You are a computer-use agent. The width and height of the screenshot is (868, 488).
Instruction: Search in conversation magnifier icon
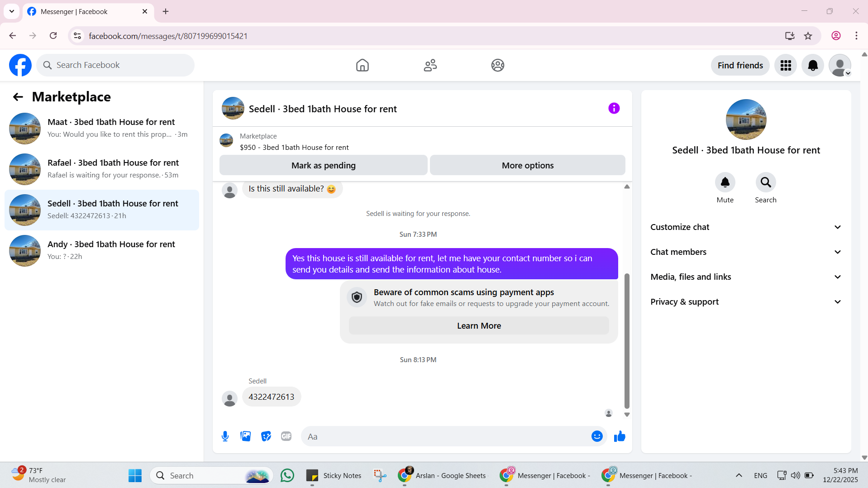(766, 182)
